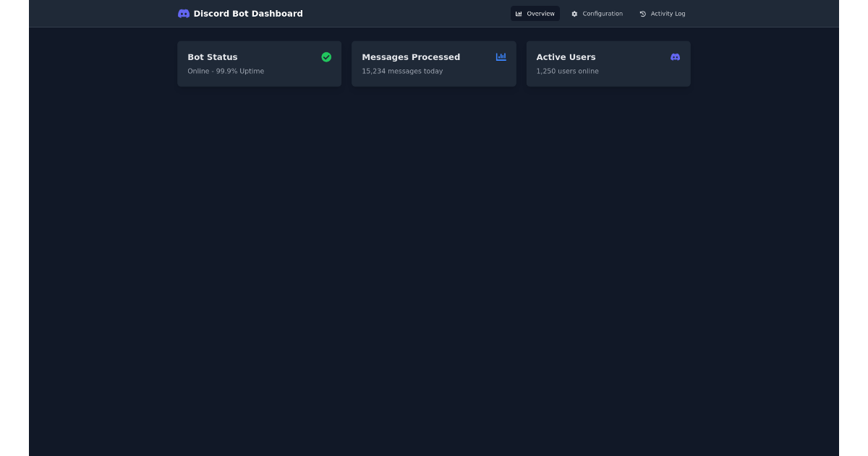This screenshot has width=868, height=456.
Task: Click the dark navigation bar background
Action: point(398,13)
